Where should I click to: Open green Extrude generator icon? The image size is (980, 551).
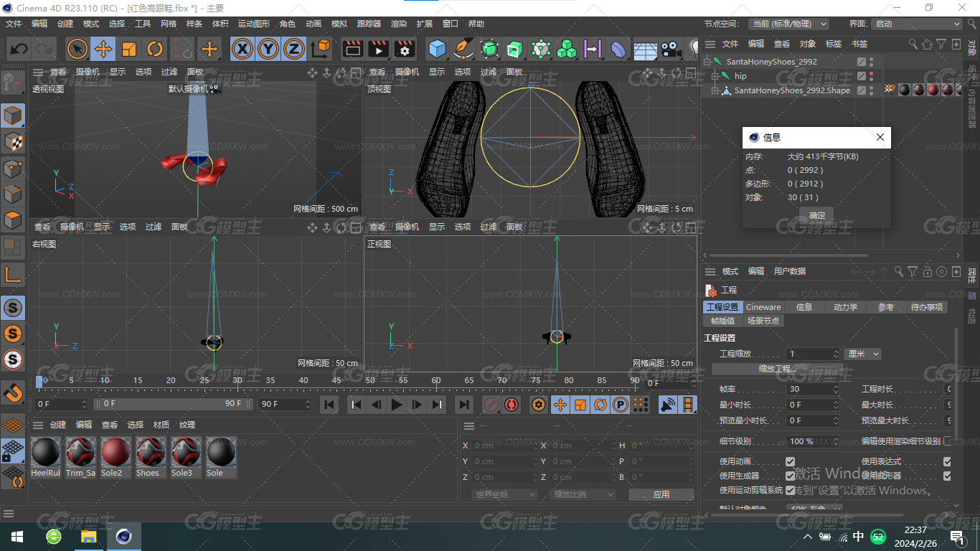pos(515,49)
